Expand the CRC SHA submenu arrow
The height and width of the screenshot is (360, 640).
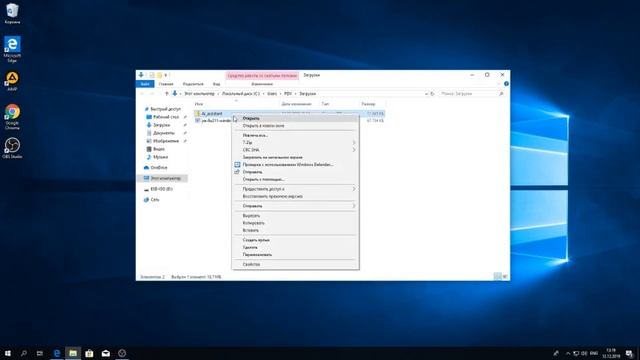354,150
